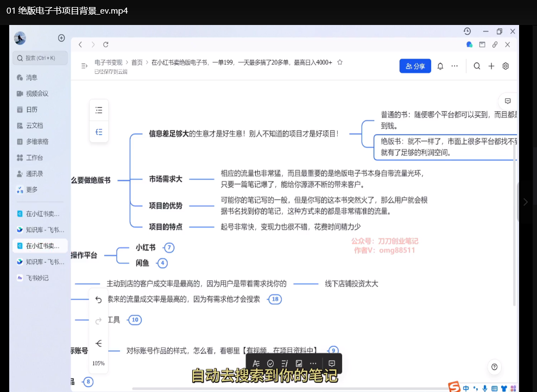Image resolution: width=537 pixels, height=392 pixels.
Task: Expand the collapsed badge 9
Action: coord(333,351)
